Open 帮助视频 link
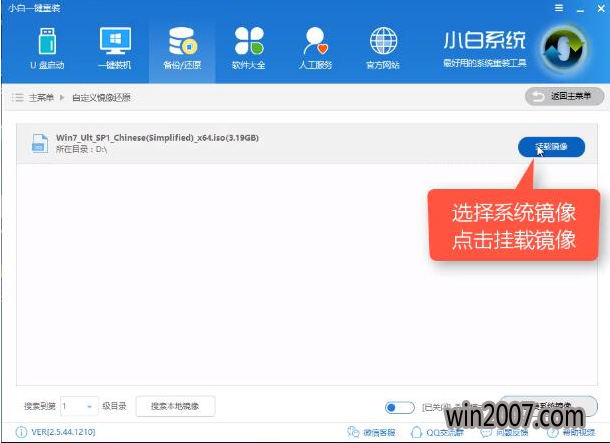This screenshot has height=443, width=610. point(571,432)
